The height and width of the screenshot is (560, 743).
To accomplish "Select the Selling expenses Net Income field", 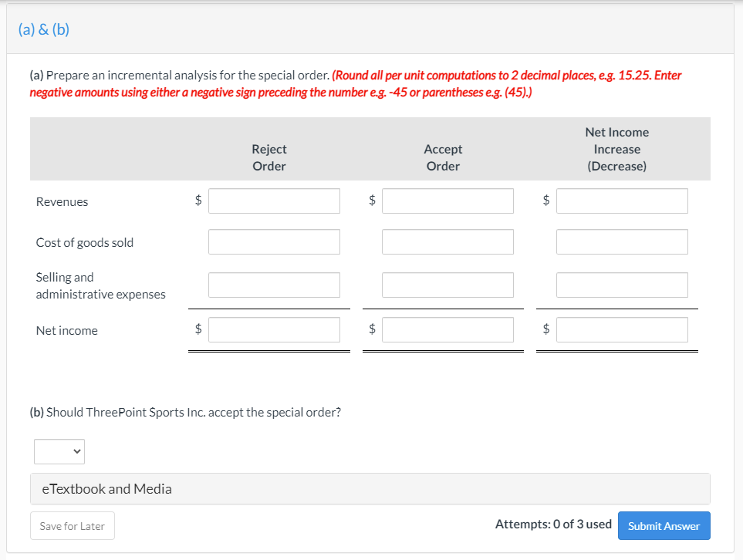I will point(622,285).
